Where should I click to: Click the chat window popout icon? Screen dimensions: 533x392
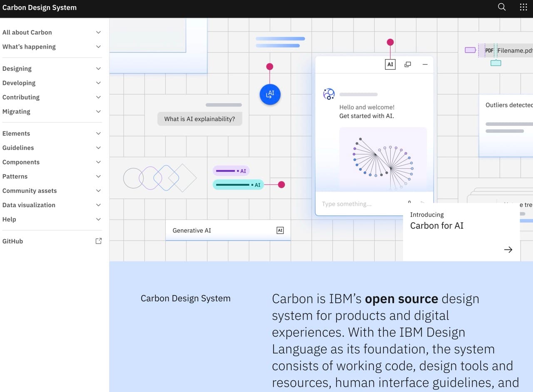[408, 64]
